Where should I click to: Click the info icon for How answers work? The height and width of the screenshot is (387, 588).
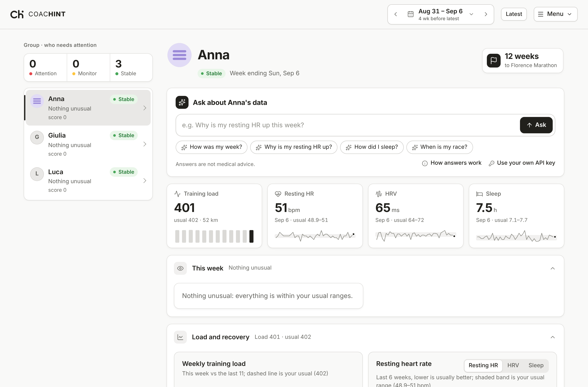coord(425,163)
